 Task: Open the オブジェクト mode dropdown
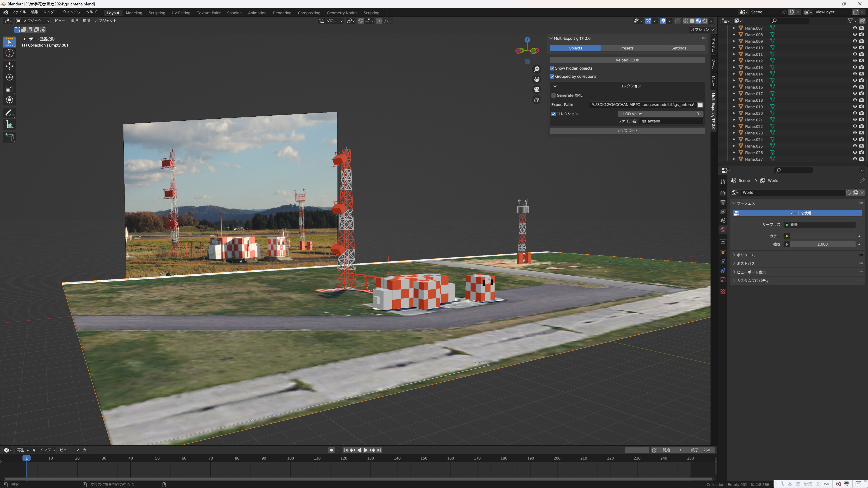[x=33, y=21]
